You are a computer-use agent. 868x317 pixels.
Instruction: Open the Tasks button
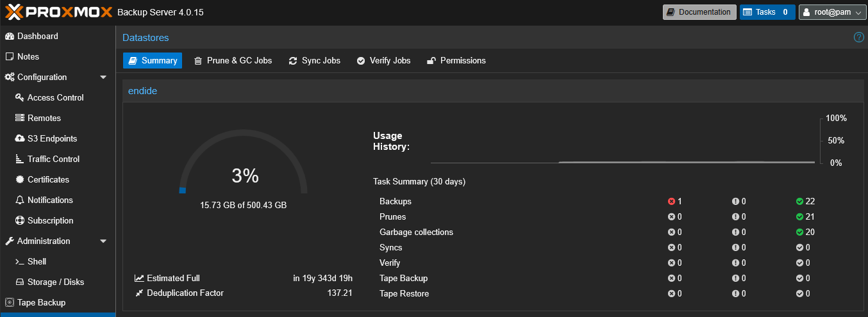click(767, 12)
